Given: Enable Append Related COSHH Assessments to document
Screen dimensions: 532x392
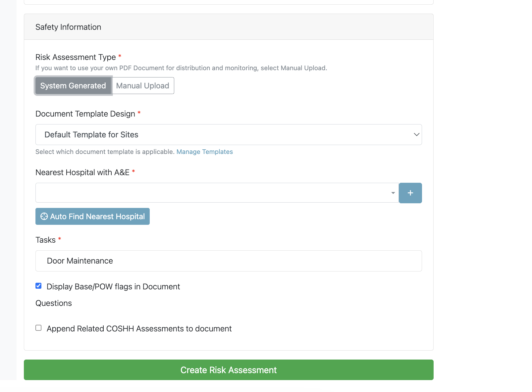Looking at the screenshot, I should 38,328.
